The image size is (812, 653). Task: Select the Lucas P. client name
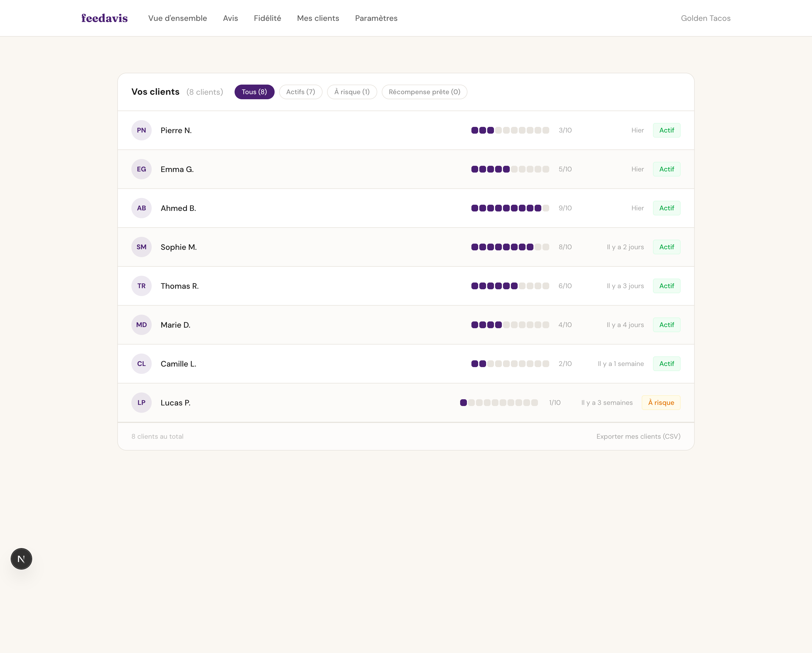(x=175, y=403)
